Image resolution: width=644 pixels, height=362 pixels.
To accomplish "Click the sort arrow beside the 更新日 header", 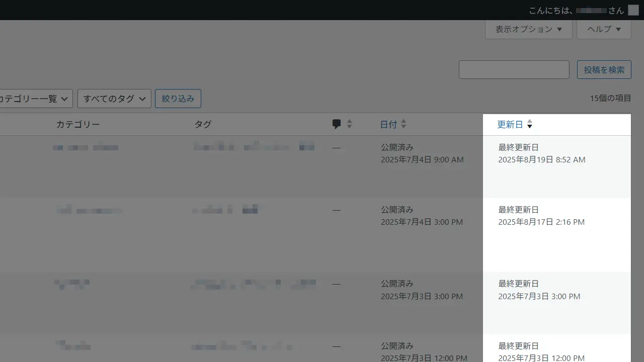I will [530, 125].
